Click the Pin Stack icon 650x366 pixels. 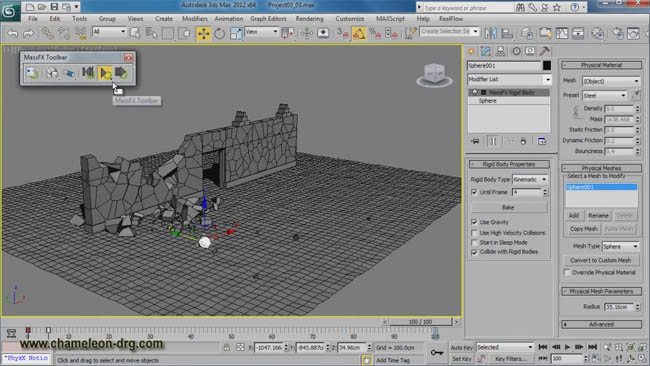coord(475,141)
